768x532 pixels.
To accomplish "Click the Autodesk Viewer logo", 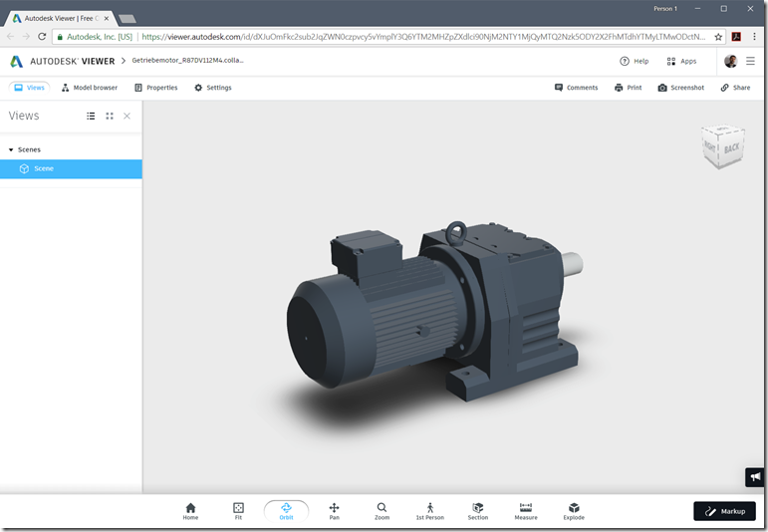I will coord(62,61).
